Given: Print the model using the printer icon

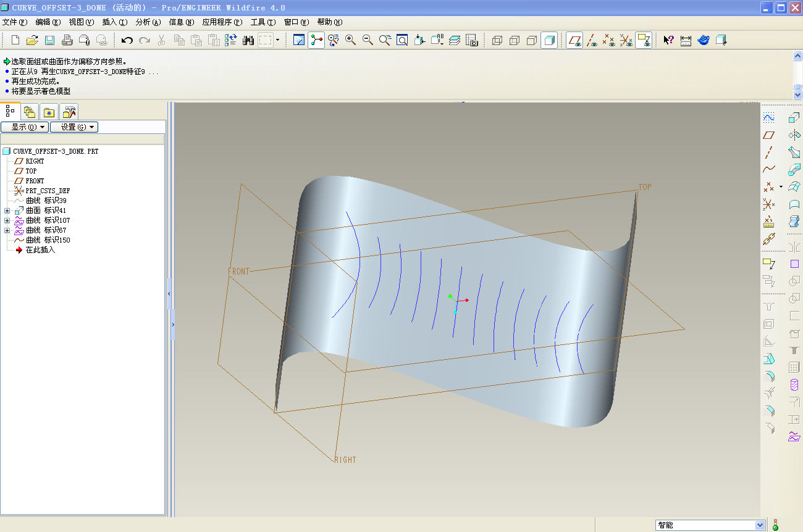Looking at the screenshot, I should [67, 40].
